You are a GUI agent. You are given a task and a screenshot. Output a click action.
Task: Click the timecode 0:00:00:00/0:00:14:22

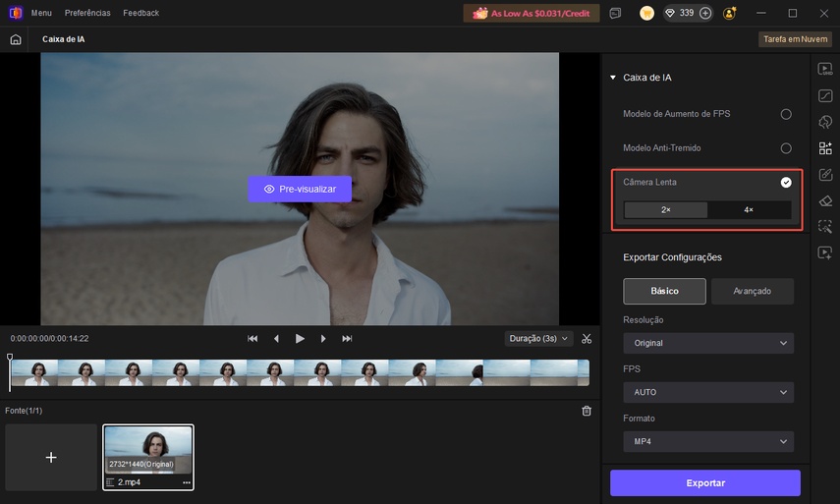(49, 339)
